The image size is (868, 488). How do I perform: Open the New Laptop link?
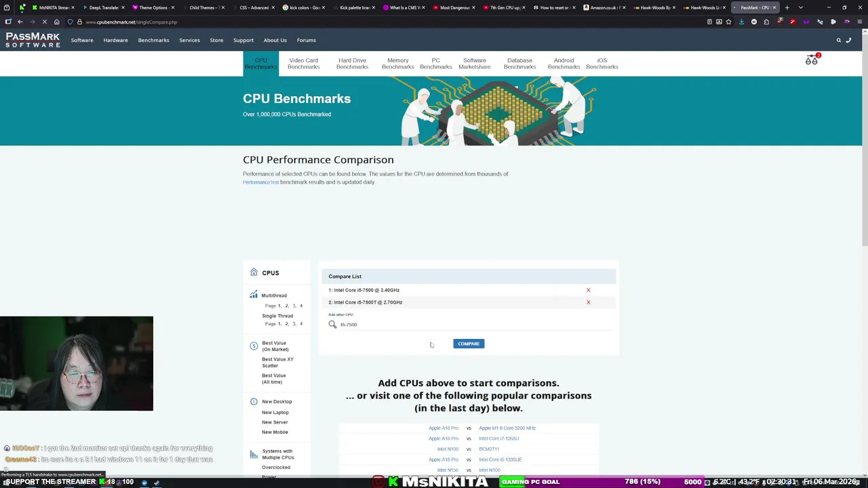click(275, 412)
